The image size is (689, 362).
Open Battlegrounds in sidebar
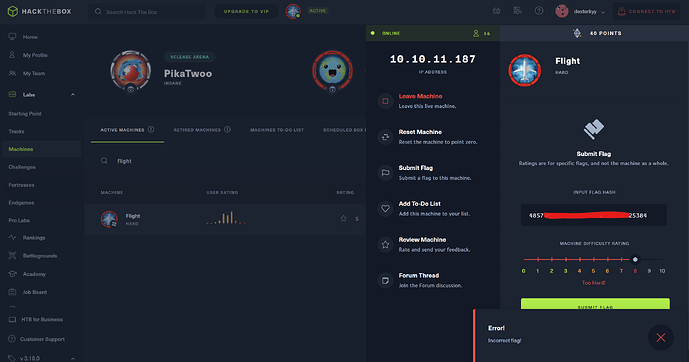40,256
